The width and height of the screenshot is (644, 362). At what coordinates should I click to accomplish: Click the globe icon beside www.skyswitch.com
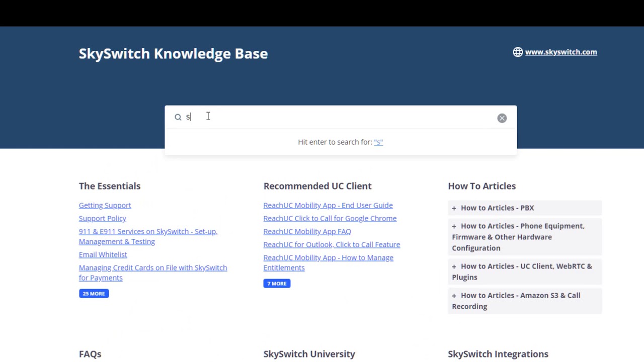point(518,52)
